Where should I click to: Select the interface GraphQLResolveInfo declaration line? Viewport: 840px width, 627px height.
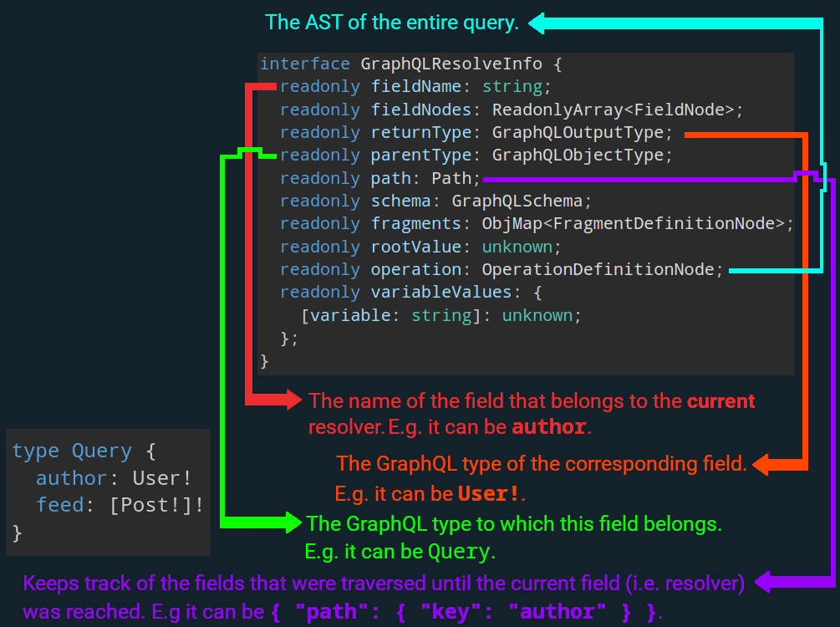[x=410, y=64]
